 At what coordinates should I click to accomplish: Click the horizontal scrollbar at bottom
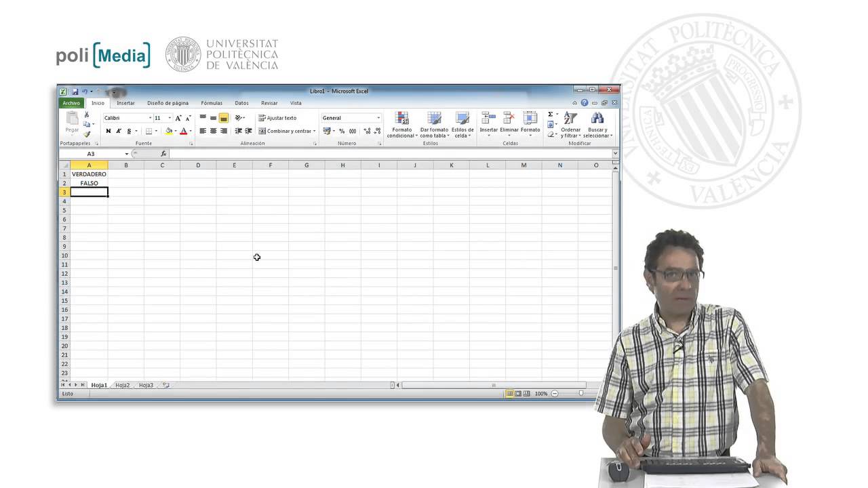(x=494, y=385)
